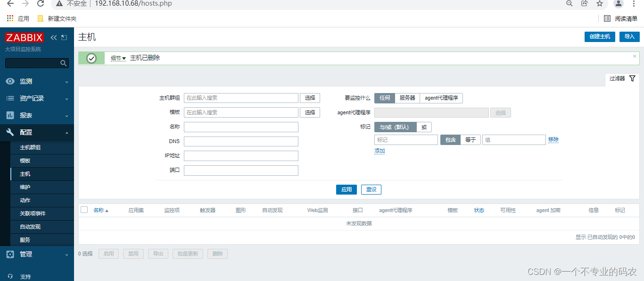The width and height of the screenshot is (644, 281).
Task: Select 服务器 monitoring option
Action: coord(407,98)
